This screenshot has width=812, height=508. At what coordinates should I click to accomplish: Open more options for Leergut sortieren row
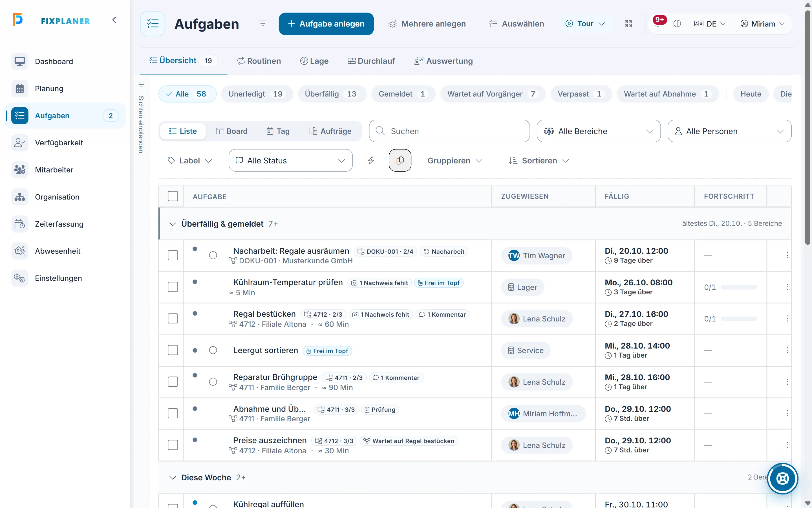787,350
